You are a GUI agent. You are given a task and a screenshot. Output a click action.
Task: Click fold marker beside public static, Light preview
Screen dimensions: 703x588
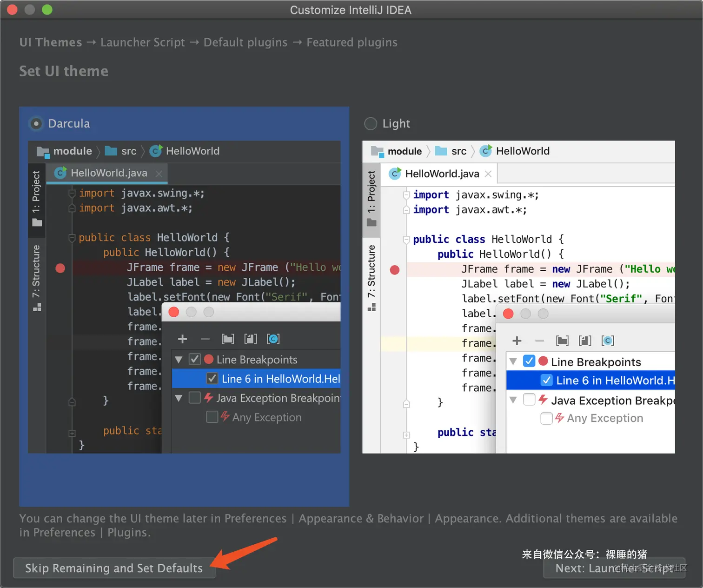coord(406,435)
